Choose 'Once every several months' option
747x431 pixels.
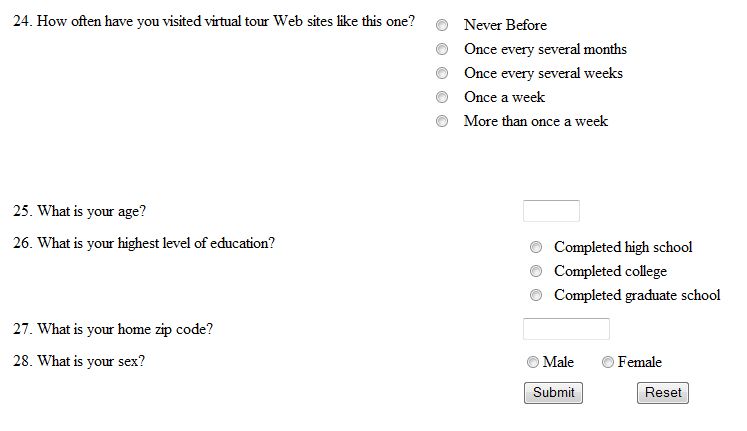(442, 49)
